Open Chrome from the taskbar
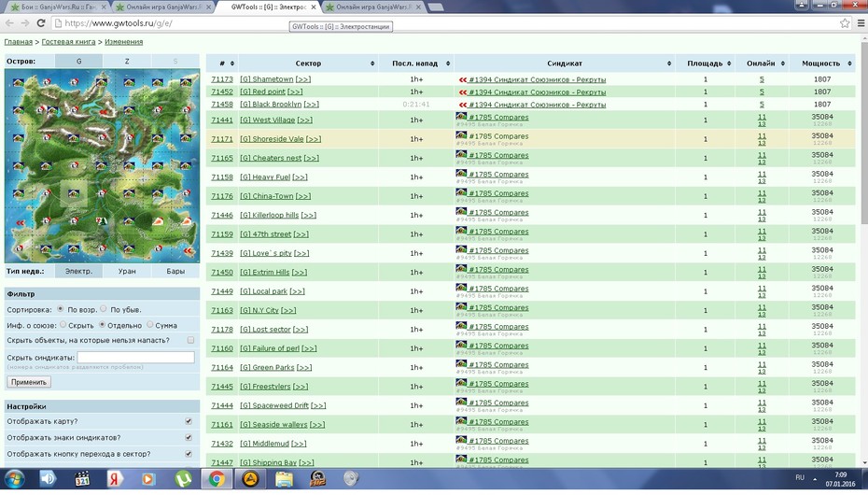The image size is (868, 495). tap(217, 478)
